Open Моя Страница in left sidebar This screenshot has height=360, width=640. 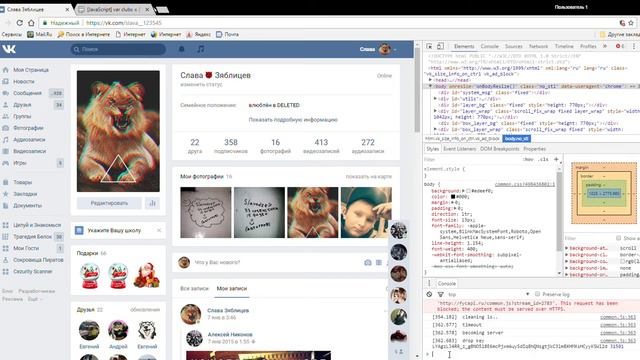[x=31, y=70]
